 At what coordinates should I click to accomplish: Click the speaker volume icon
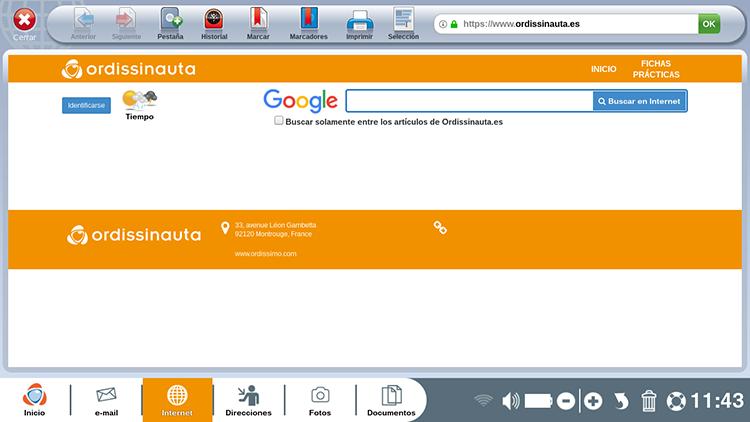tap(511, 400)
